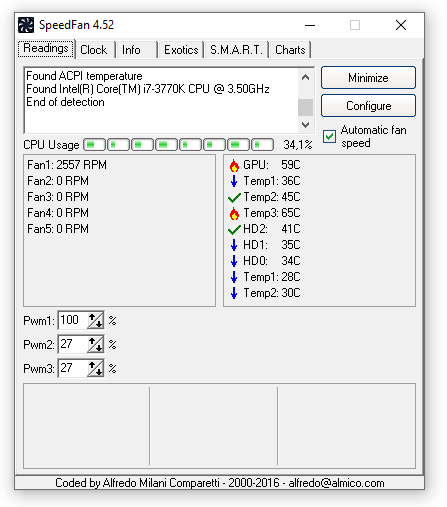The image size is (447, 507).
Task: Click inside the Pwm1 value field
Action: (73, 320)
